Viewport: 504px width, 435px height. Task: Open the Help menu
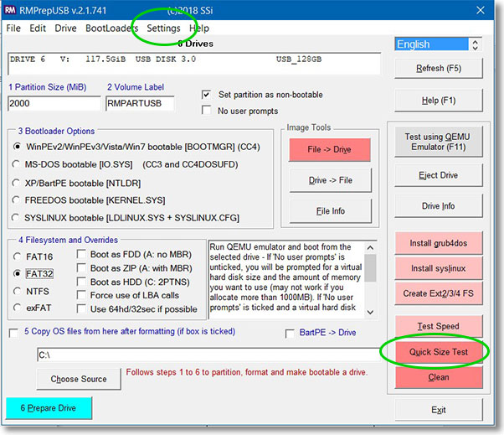199,28
